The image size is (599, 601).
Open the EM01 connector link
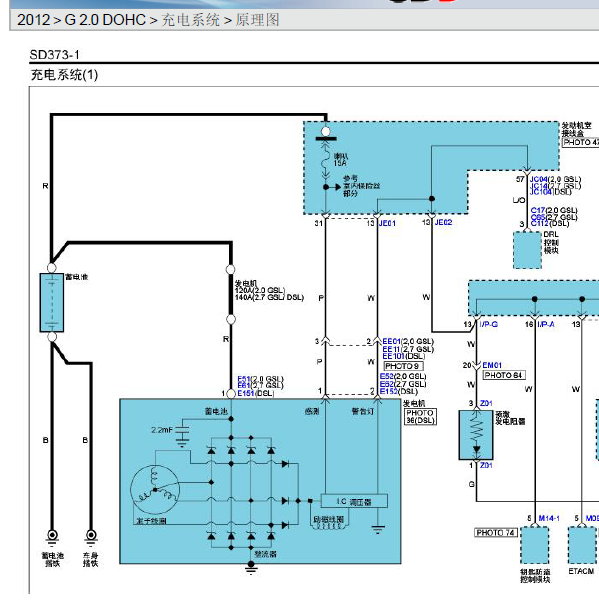click(492, 365)
